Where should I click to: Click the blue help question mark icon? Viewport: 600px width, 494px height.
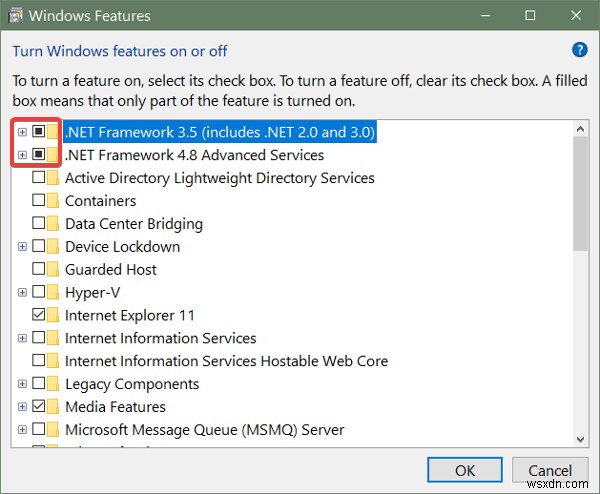point(579,50)
